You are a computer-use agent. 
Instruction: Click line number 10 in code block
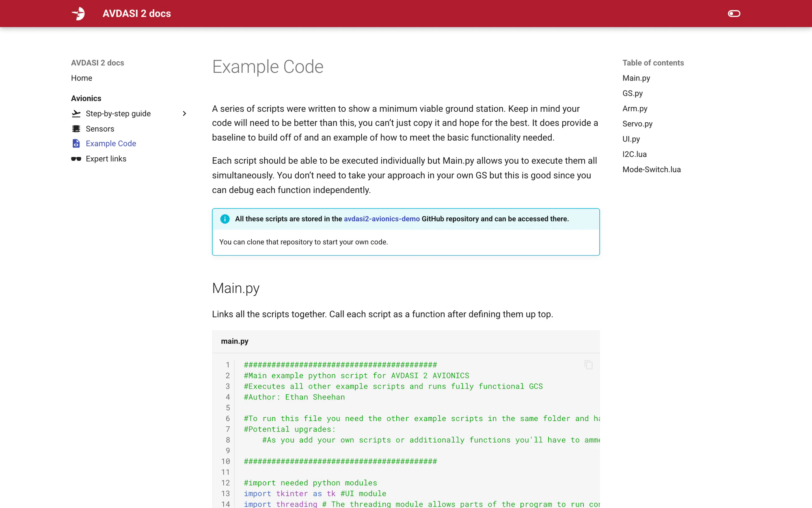coord(225,461)
